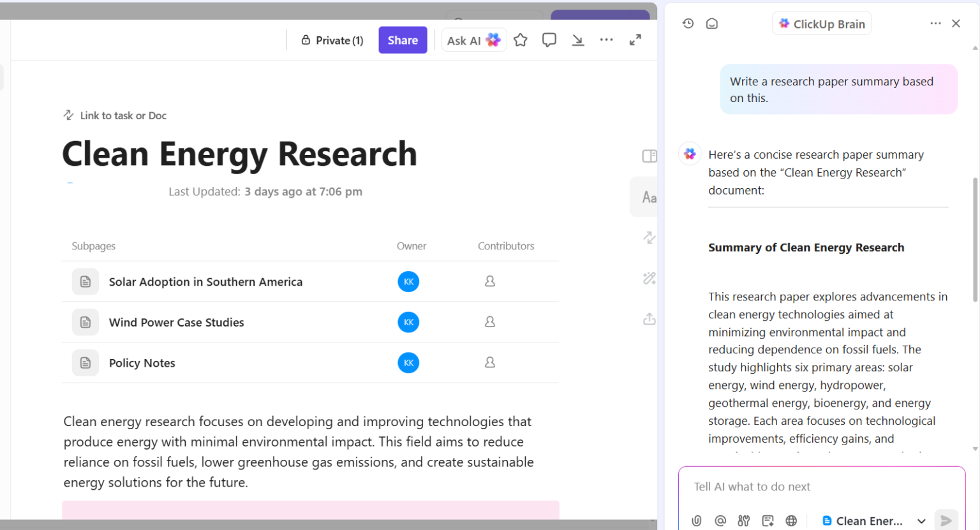Expand the Clean Energy context dropdown chevron
The width and height of the screenshot is (980, 530).
click(x=922, y=520)
